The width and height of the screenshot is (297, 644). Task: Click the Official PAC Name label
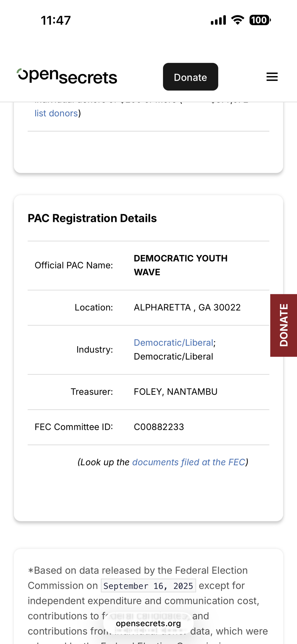point(74,265)
